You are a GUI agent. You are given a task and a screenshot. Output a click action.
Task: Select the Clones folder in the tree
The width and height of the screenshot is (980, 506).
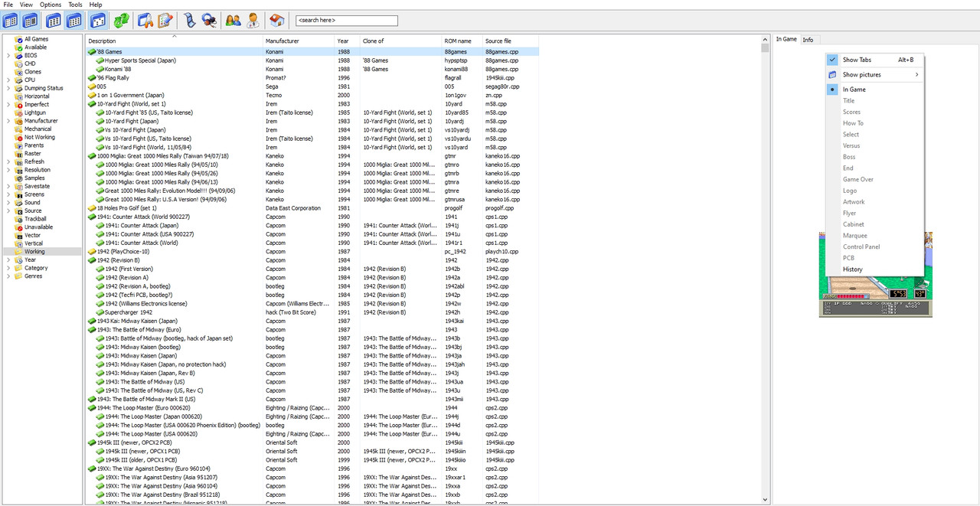[33, 72]
